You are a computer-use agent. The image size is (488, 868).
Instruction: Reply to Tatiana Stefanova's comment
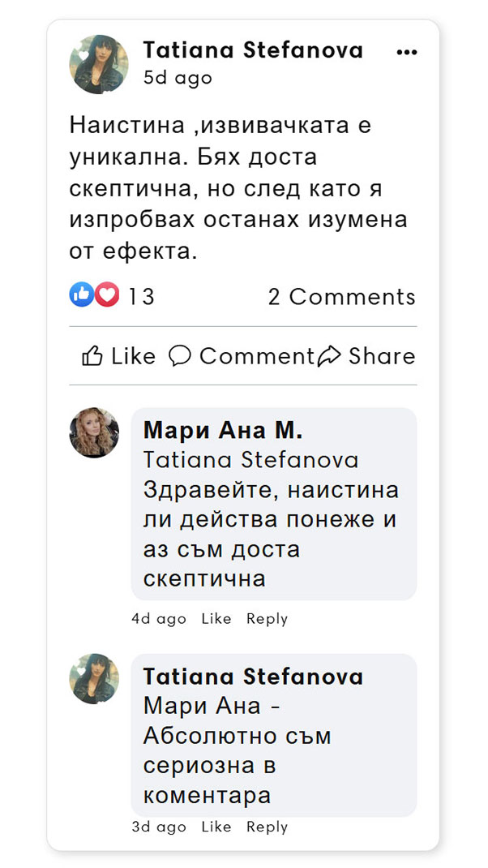pos(268,827)
